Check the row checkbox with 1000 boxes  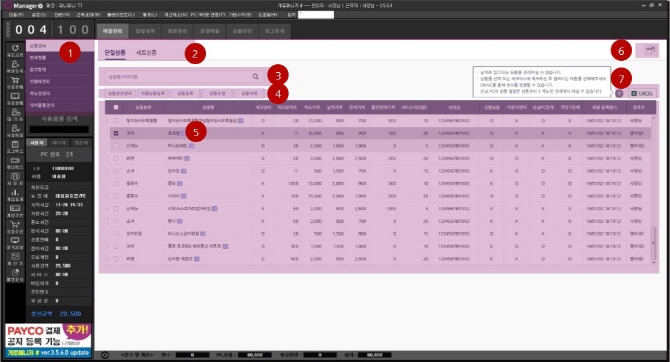click(116, 183)
